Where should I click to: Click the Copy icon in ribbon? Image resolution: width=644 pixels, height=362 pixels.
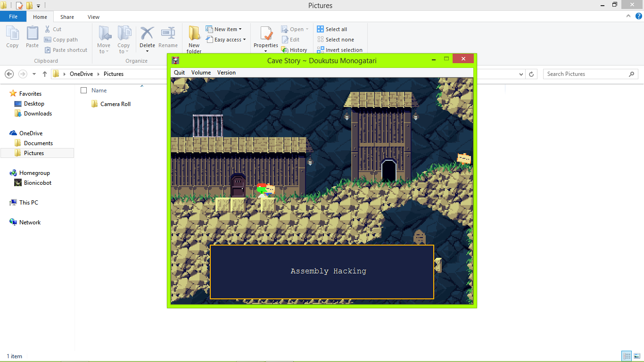click(x=12, y=37)
